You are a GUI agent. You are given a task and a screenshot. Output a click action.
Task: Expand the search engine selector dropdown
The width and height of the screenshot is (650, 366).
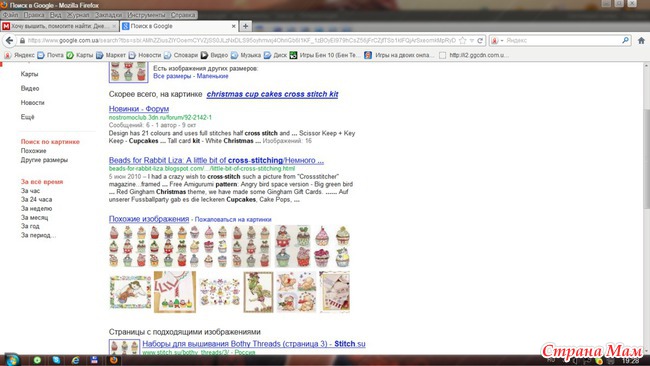pos(496,41)
